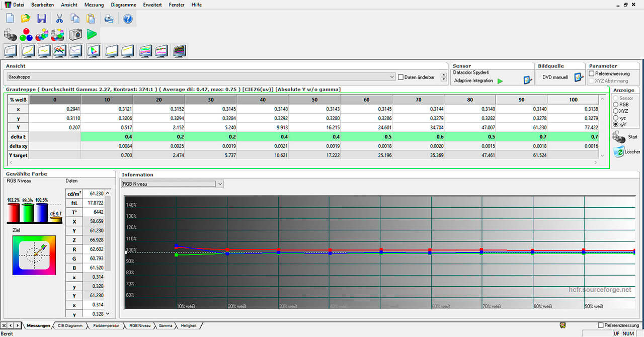Open the saturation graph with the colored bands monitor icon
This screenshot has width=644, height=337.
click(x=146, y=51)
